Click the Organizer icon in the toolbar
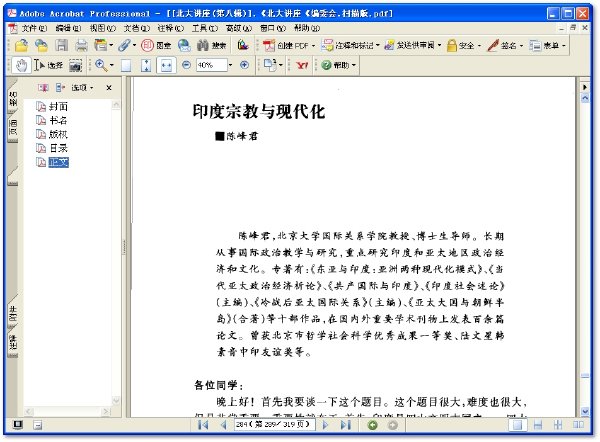Image resolution: width=600 pixels, height=442 pixels. (101, 45)
